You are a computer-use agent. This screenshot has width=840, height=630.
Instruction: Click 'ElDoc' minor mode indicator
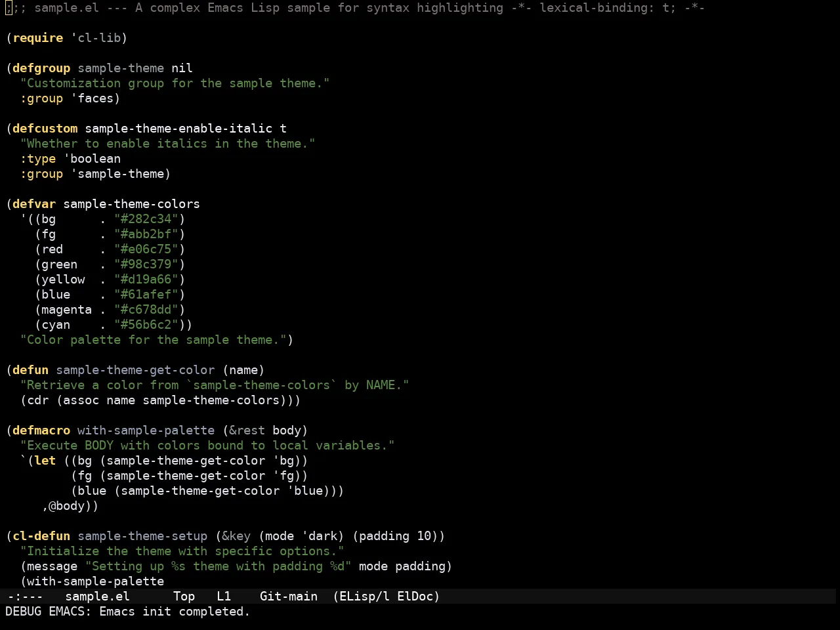point(415,597)
